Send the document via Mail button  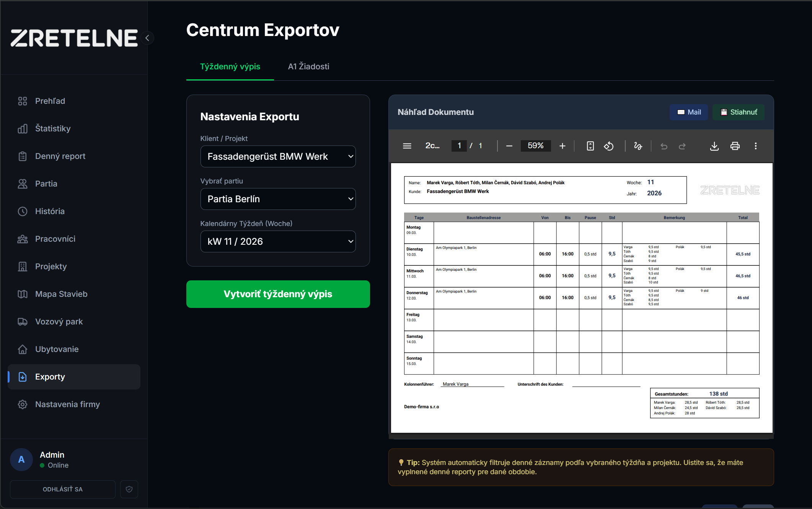(x=689, y=112)
